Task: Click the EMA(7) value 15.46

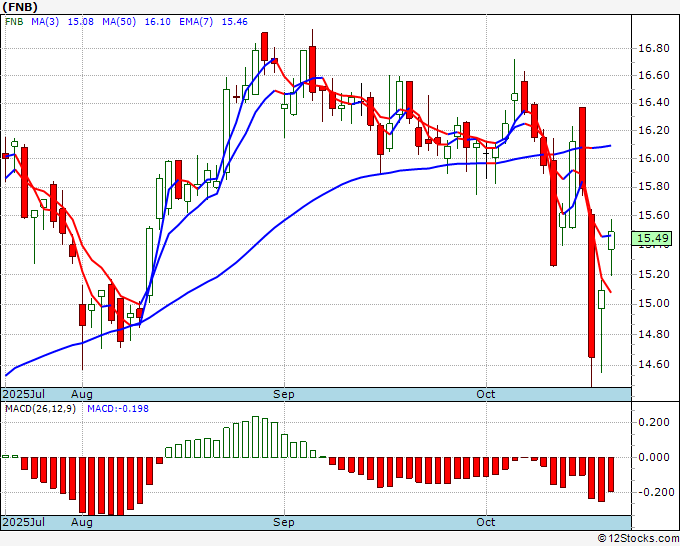Action: click(234, 22)
